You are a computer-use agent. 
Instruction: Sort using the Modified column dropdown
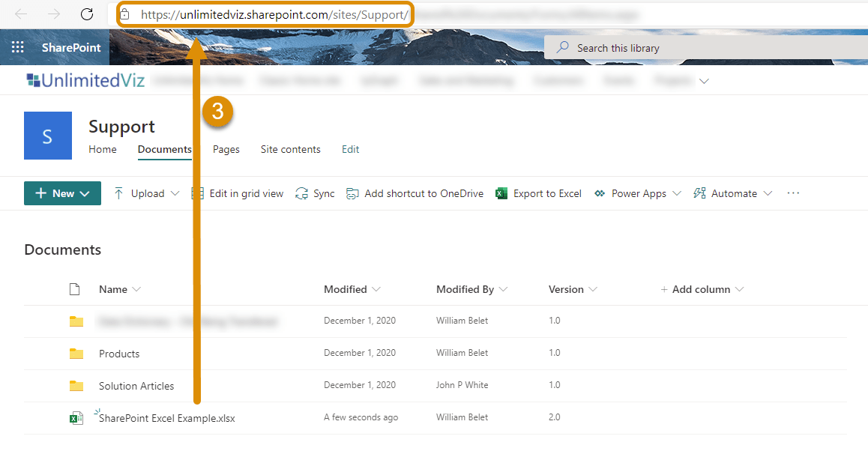[x=376, y=289]
